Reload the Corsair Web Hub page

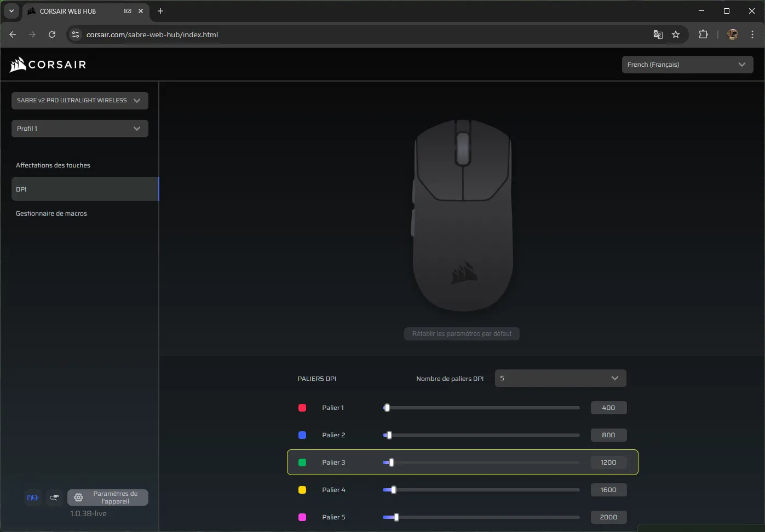click(52, 34)
